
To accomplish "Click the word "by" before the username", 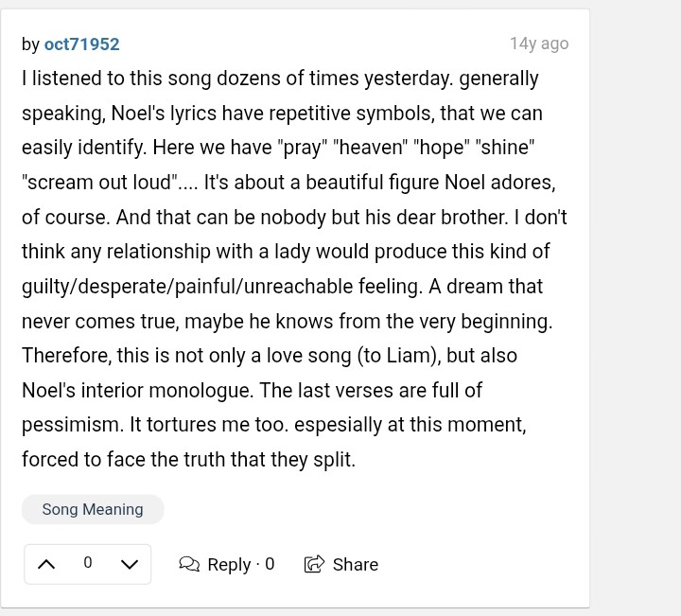I will (x=30, y=44).
